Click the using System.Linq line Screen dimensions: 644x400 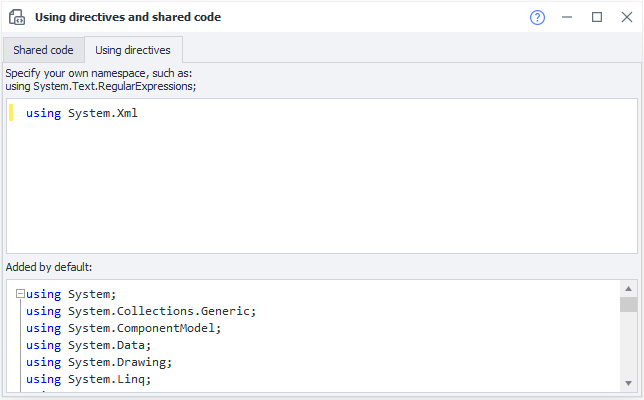point(89,379)
